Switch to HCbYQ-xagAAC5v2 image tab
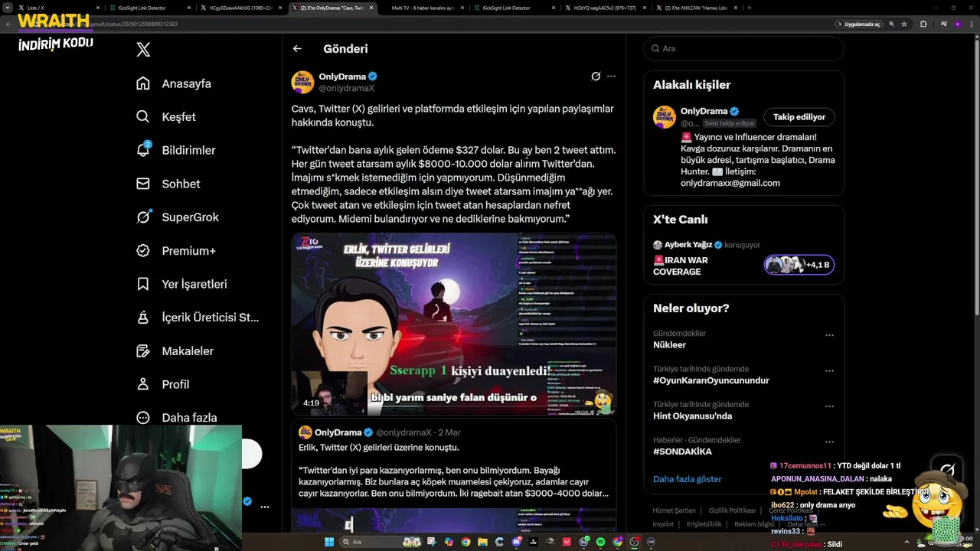980x551 pixels. point(605,8)
